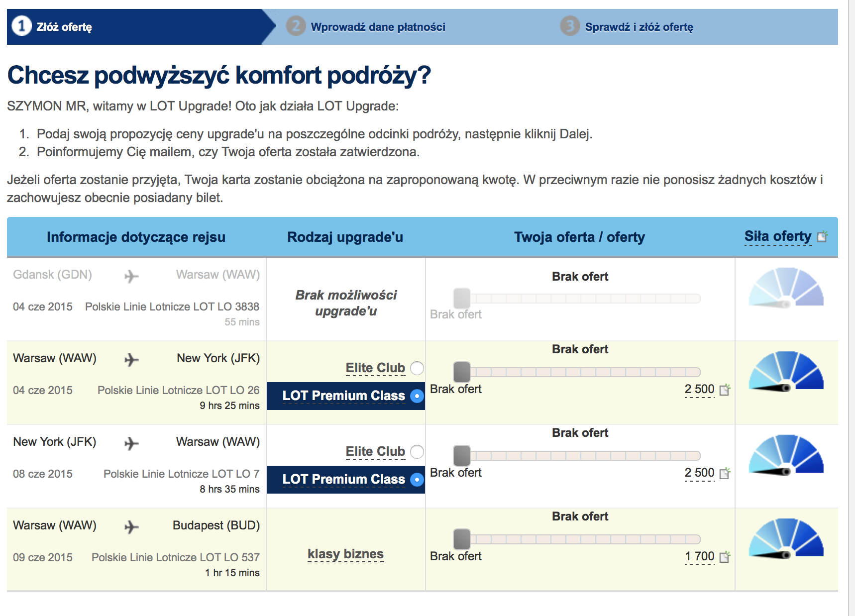
Task: Click heading Chcesz podwyższyć komfort podróży?
Action: pos(219,75)
